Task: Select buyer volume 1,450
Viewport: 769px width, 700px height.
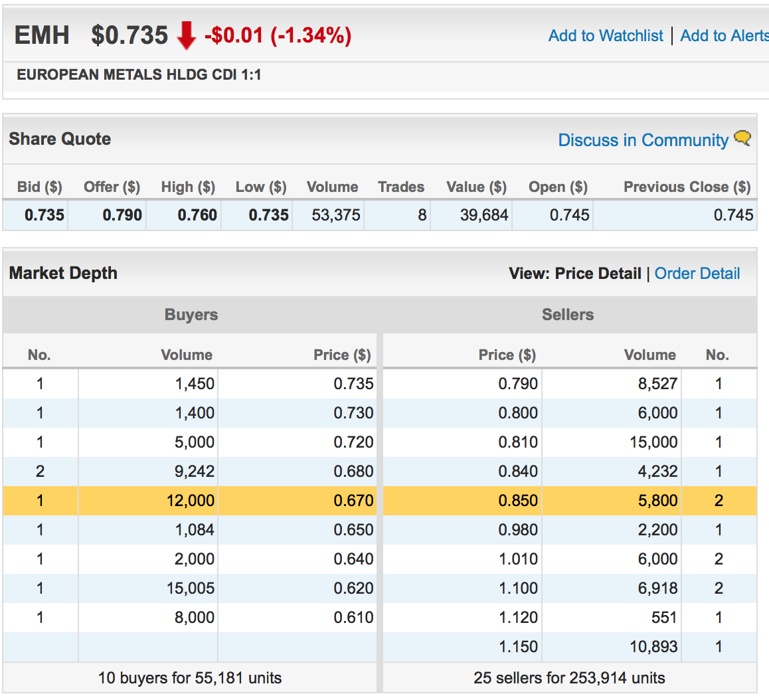Action: pos(195,384)
